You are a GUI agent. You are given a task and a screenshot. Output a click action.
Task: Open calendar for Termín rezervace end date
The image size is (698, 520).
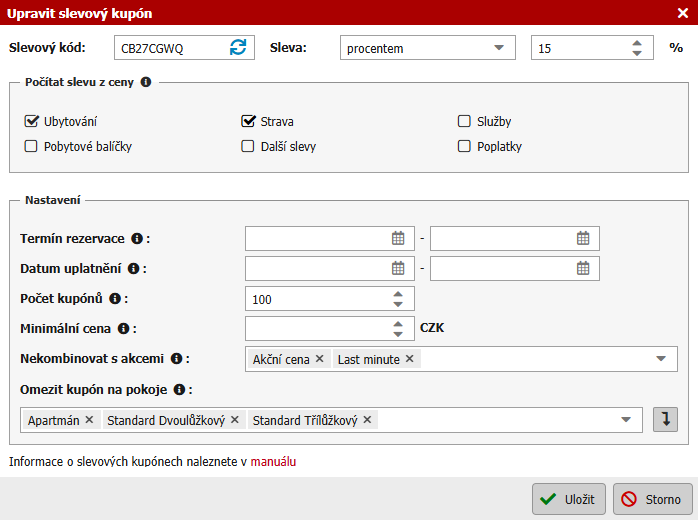(583, 238)
